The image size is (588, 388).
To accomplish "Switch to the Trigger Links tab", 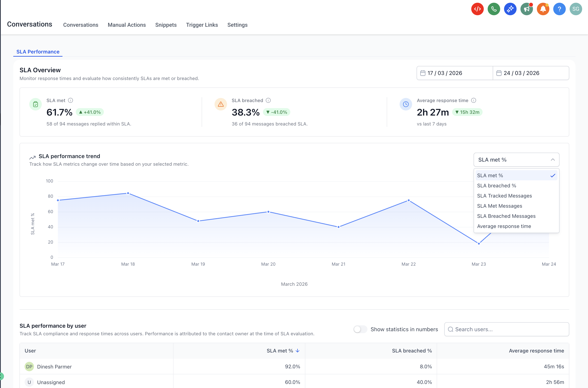I will 202,25.
